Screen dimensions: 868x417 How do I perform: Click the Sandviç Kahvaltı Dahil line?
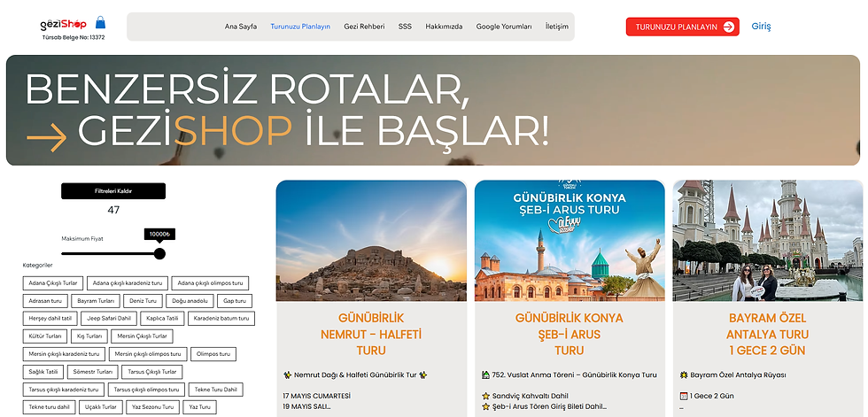pyautogui.click(x=525, y=396)
